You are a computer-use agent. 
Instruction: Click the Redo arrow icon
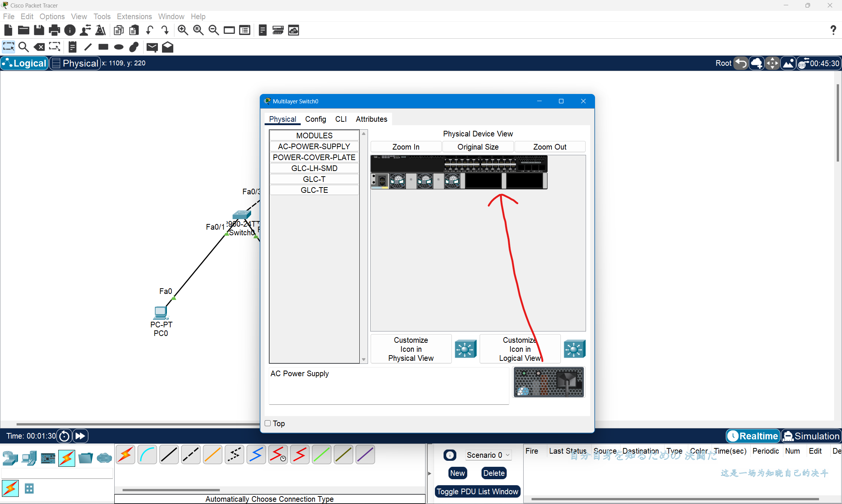tap(165, 30)
